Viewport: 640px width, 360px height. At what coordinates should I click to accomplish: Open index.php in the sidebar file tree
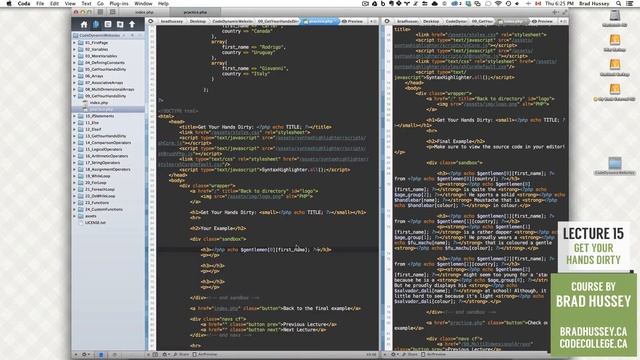pos(98,102)
